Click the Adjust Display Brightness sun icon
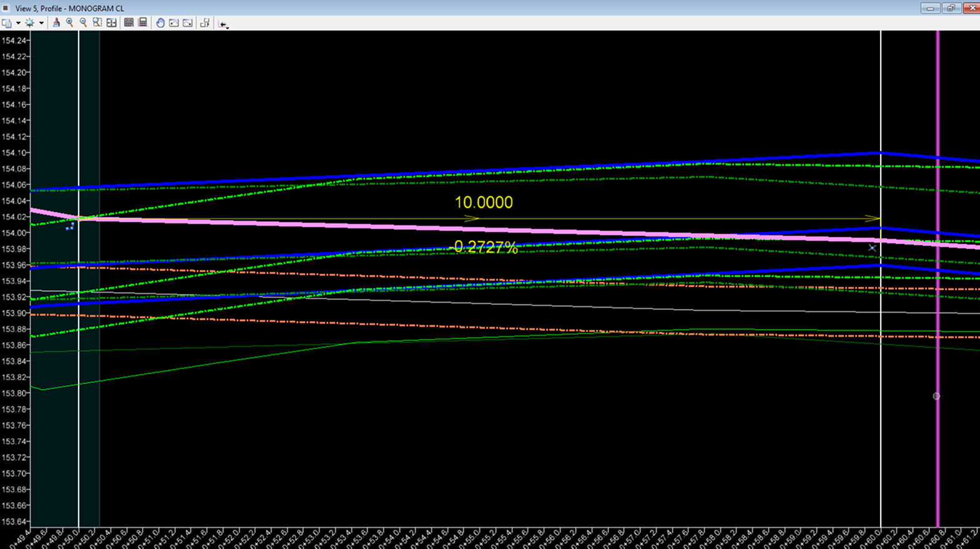The image size is (980, 549). pyautogui.click(x=29, y=23)
